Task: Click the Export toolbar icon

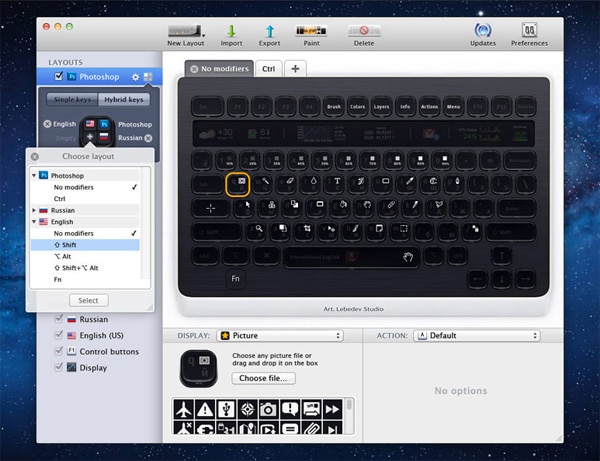Action: tap(269, 31)
